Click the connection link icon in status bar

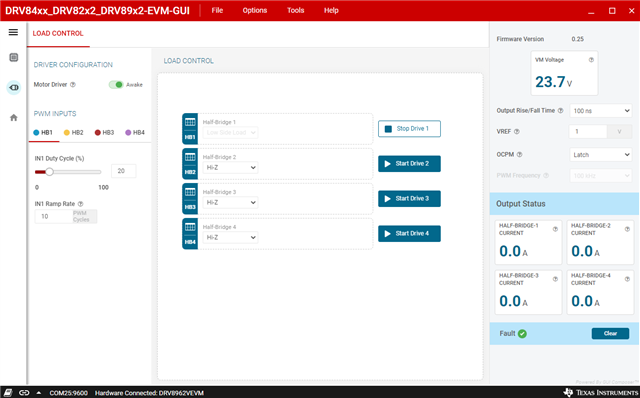pos(24,393)
